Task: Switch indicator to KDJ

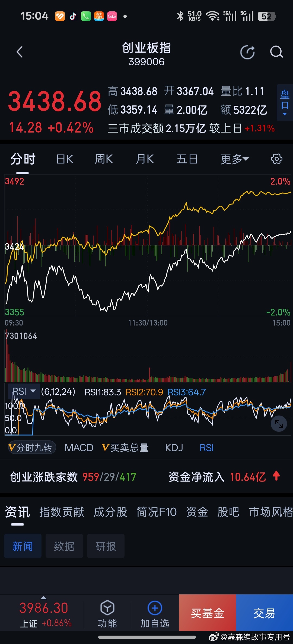Action: click(174, 447)
